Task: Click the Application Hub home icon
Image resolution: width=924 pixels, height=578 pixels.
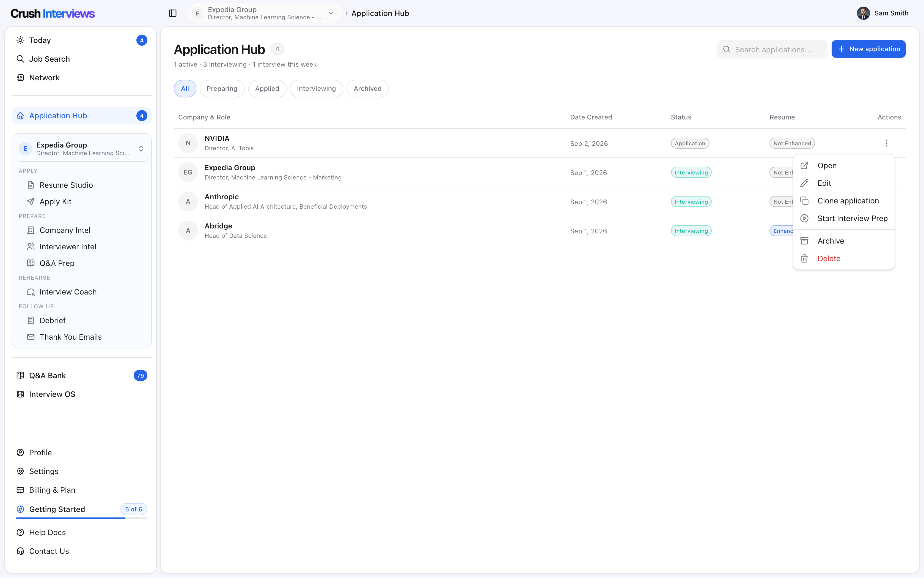Action: 20,115
